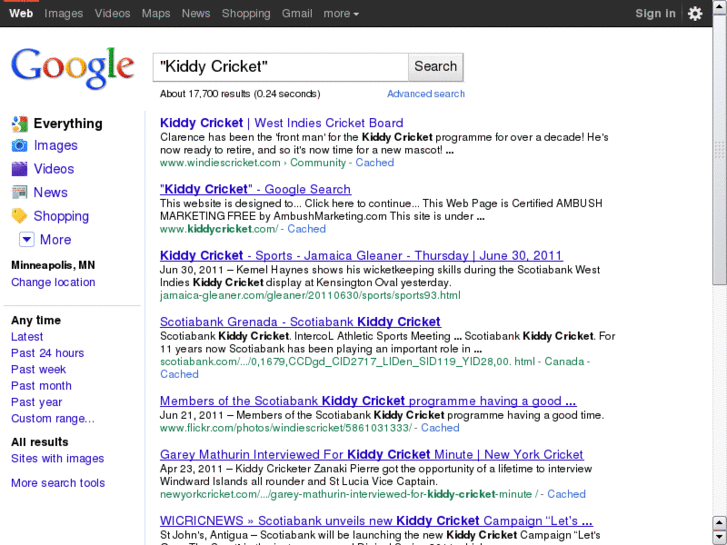727x545 pixels.
Task: Open Members of the Scotiabank Kiddy Cricket result
Action: click(x=368, y=401)
